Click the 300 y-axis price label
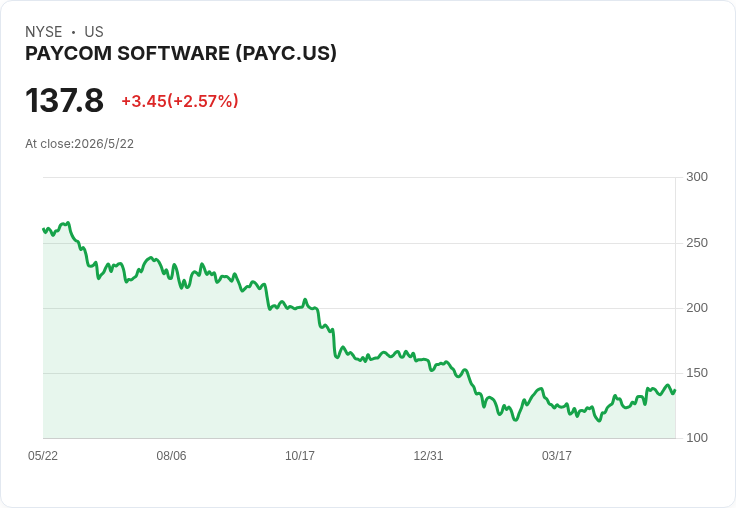The height and width of the screenshot is (508, 736). [697, 177]
